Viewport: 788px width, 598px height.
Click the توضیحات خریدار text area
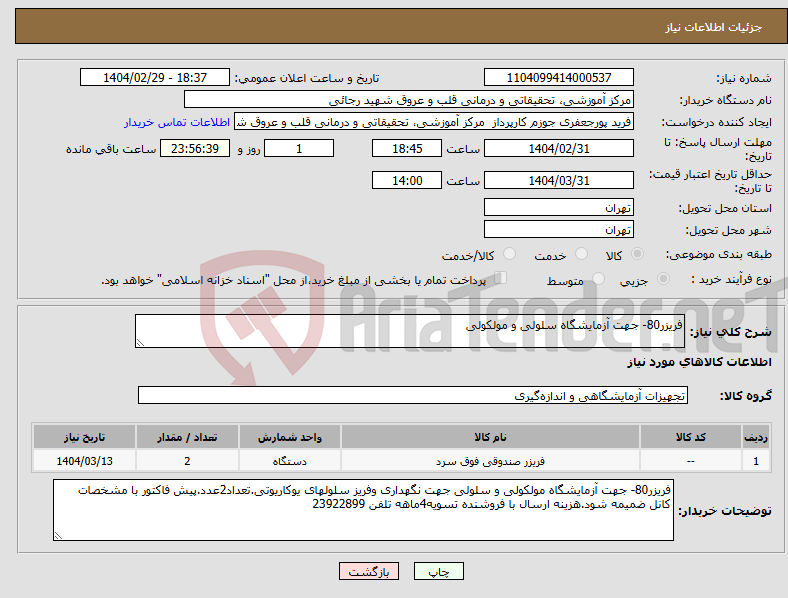363,510
